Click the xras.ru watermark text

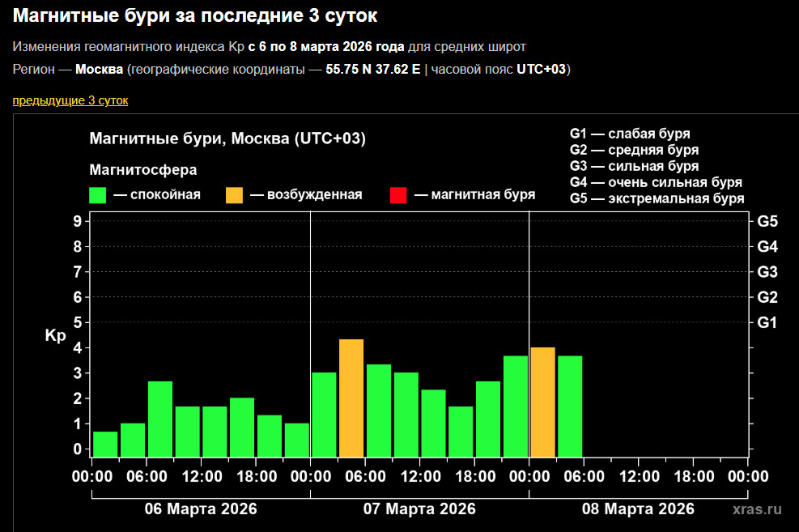click(x=757, y=509)
